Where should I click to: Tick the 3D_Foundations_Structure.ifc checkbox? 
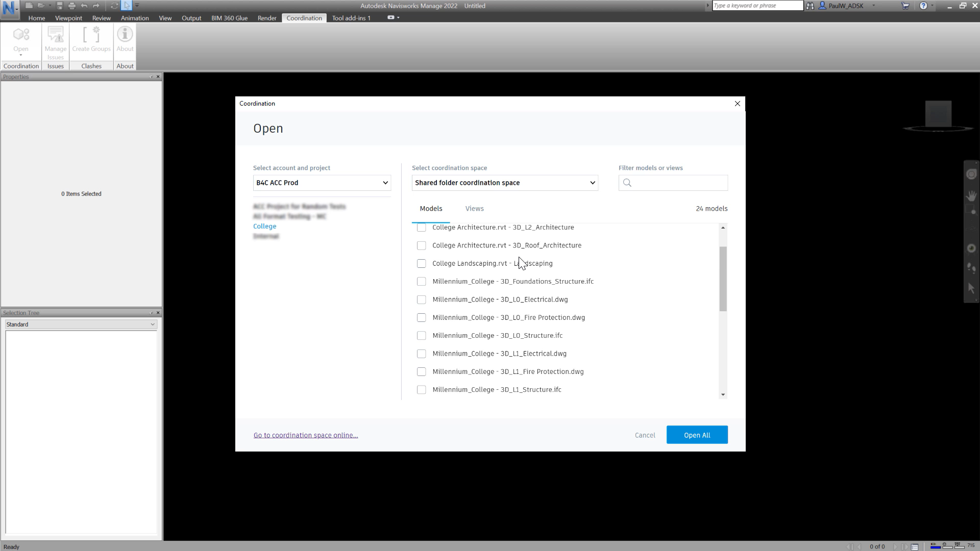tap(421, 282)
